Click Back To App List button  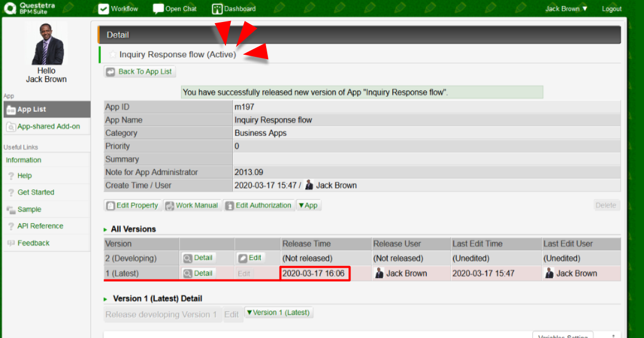140,71
